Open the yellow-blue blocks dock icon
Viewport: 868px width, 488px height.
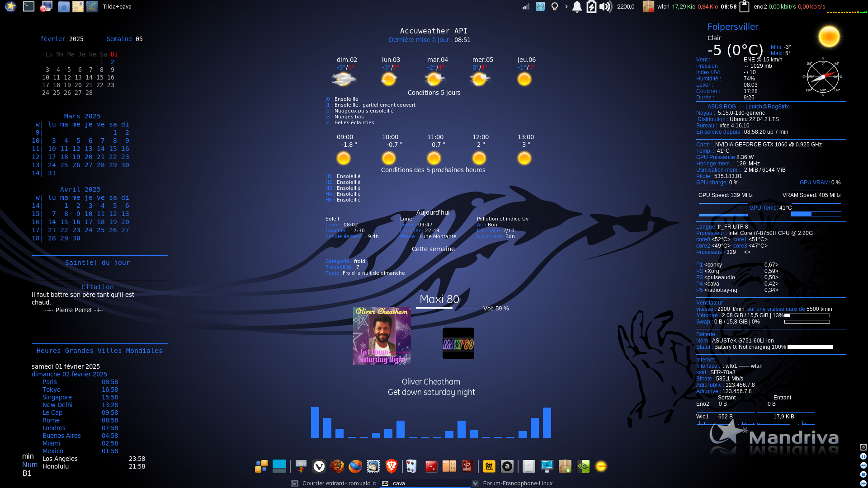(261, 466)
